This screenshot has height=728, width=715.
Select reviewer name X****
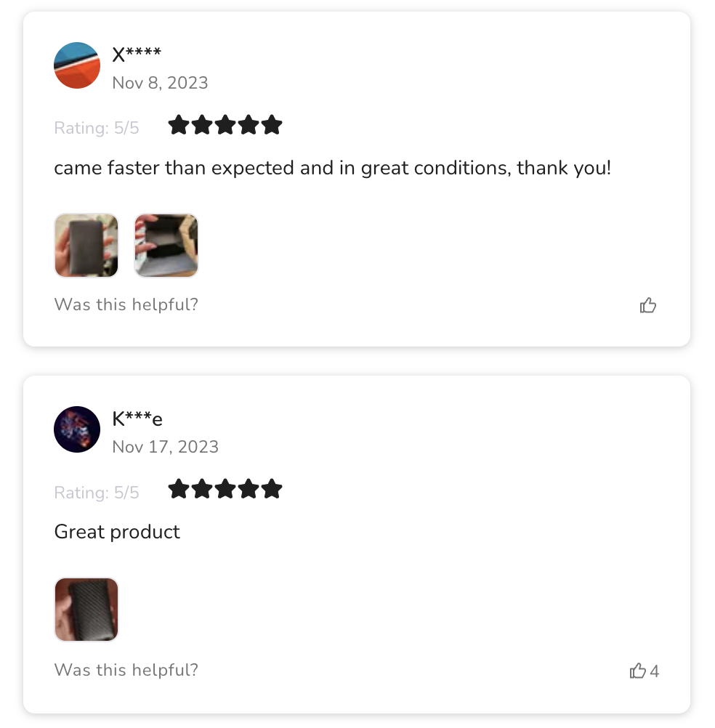click(x=137, y=54)
